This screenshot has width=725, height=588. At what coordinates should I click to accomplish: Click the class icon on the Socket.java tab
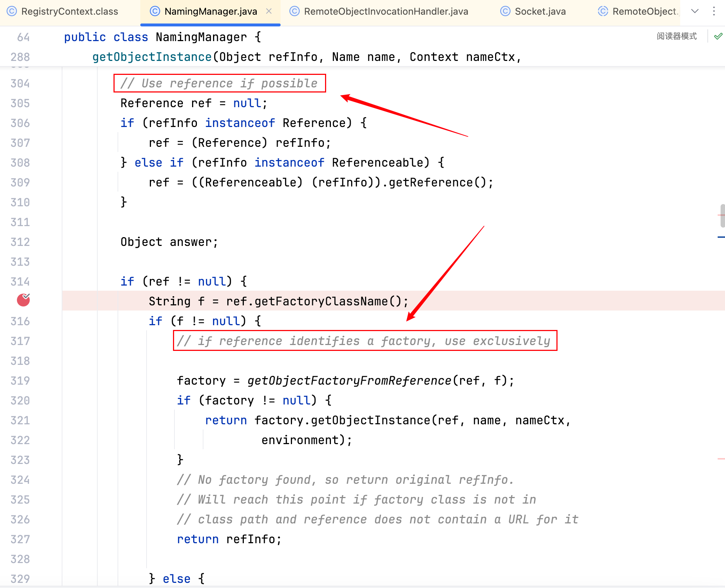(505, 11)
